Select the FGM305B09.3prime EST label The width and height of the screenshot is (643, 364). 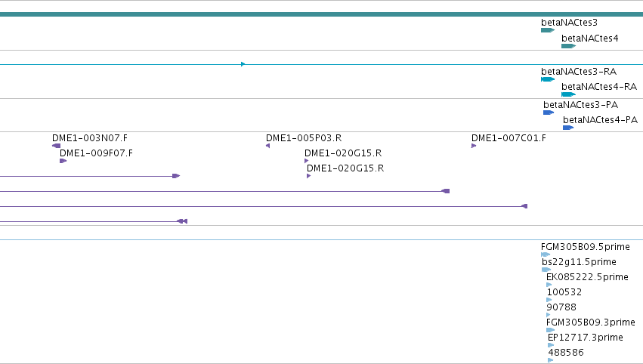[591, 322]
